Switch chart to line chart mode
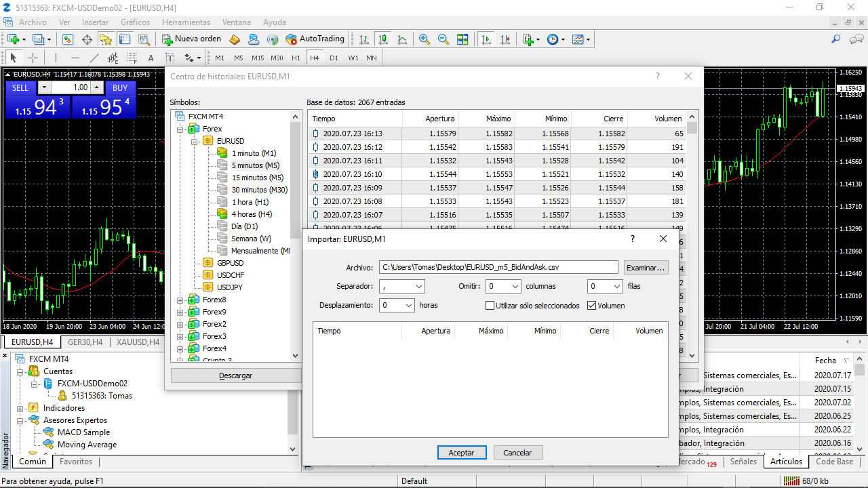 pyautogui.click(x=402, y=39)
